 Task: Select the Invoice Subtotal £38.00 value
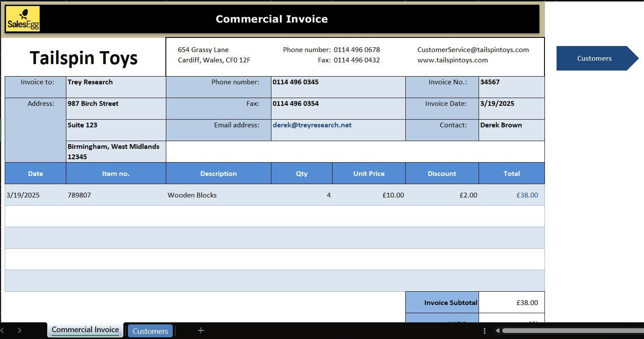point(511,302)
